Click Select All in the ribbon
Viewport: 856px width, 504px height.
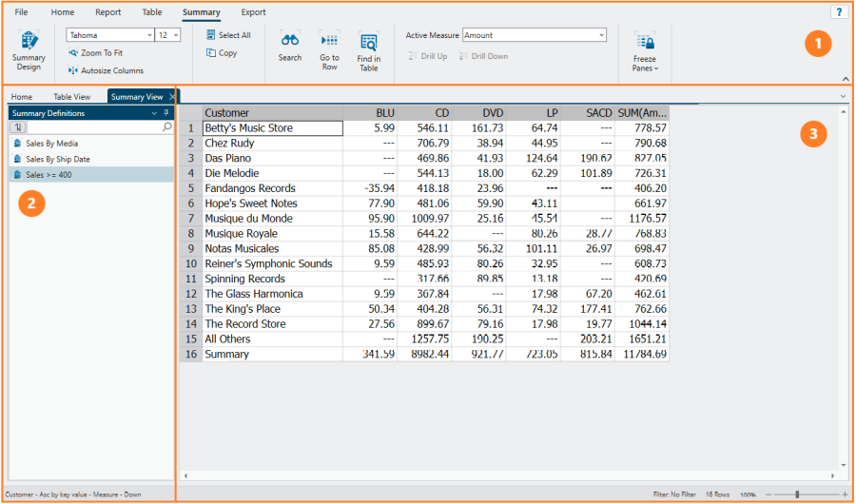pos(228,35)
